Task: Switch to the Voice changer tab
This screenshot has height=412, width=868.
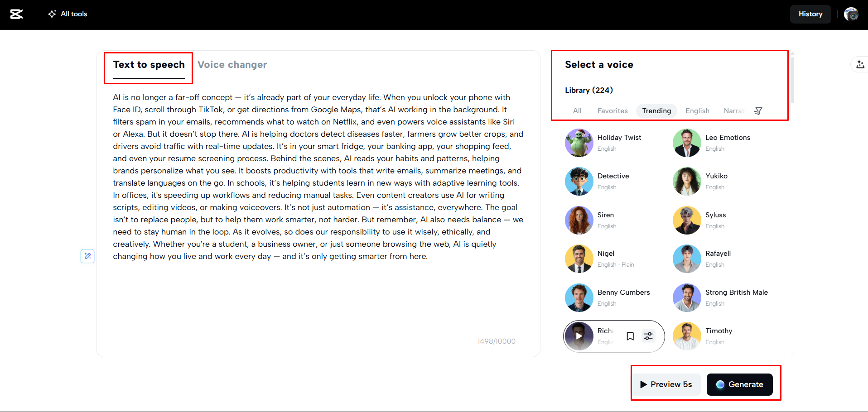Action: point(232,65)
